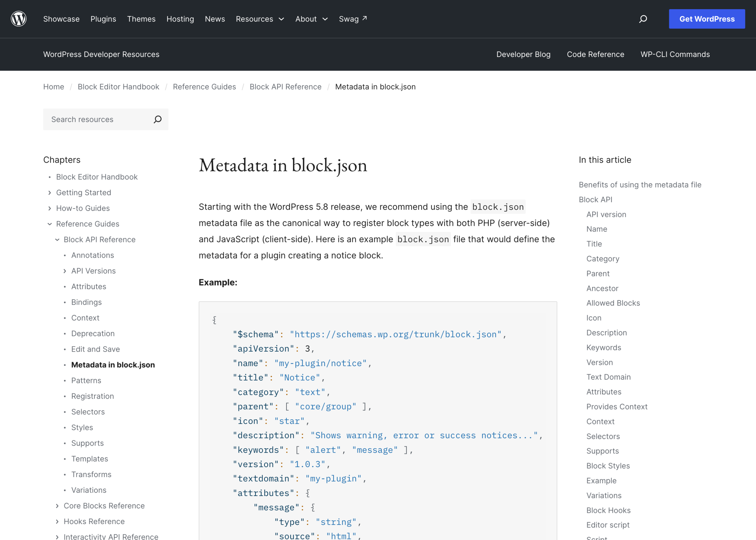Click the WordPress logo icon
Viewport: 756px width, 540px height.
[x=19, y=19]
